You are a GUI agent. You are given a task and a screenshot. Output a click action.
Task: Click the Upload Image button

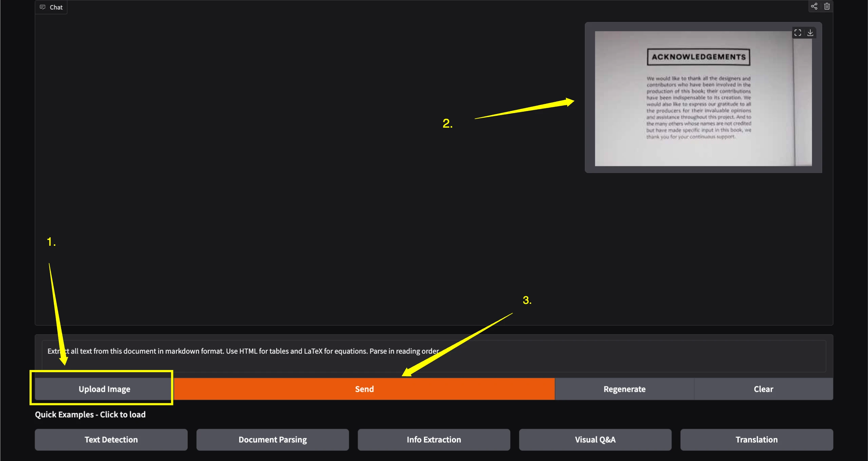pyautogui.click(x=103, y=389)
